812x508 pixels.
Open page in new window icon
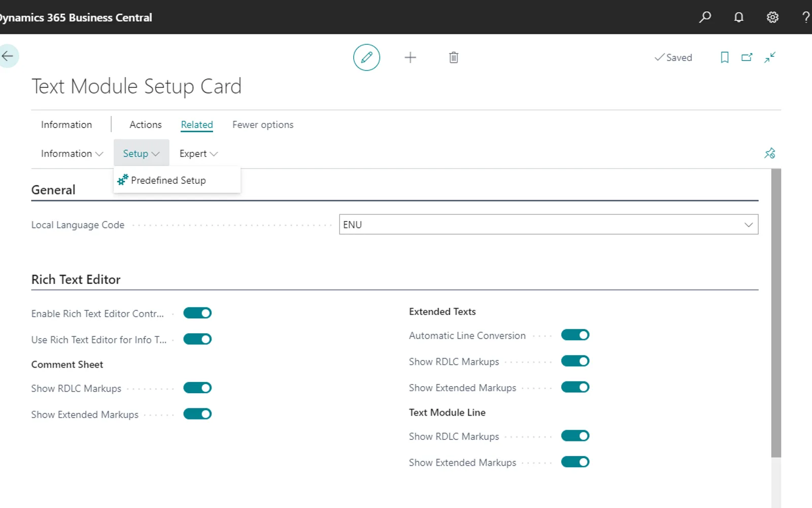747,57
